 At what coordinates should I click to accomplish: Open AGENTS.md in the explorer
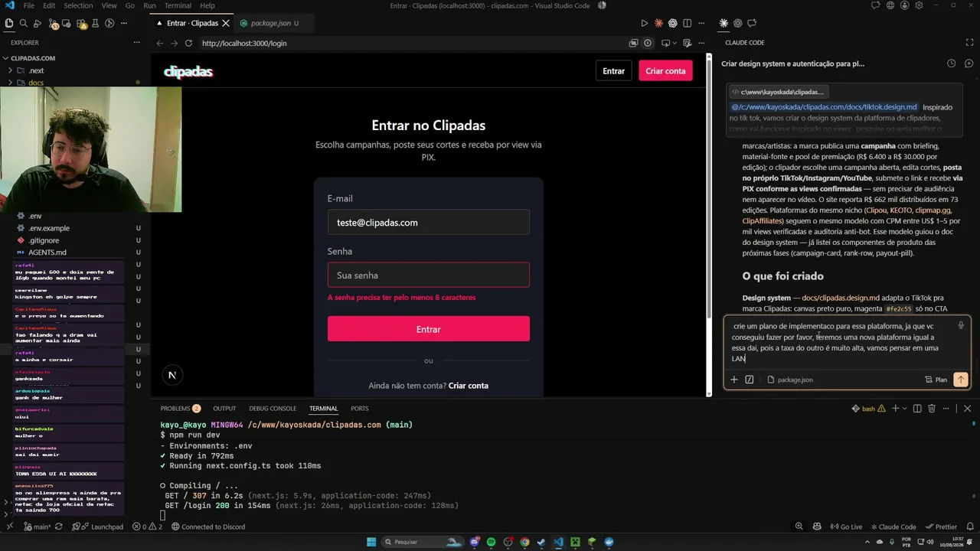coord(47,253)
